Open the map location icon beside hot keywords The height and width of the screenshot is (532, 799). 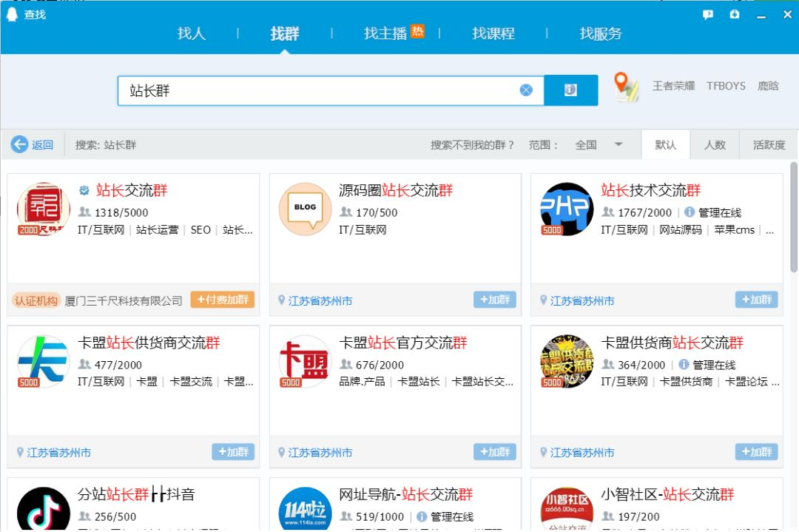(625, 87)
